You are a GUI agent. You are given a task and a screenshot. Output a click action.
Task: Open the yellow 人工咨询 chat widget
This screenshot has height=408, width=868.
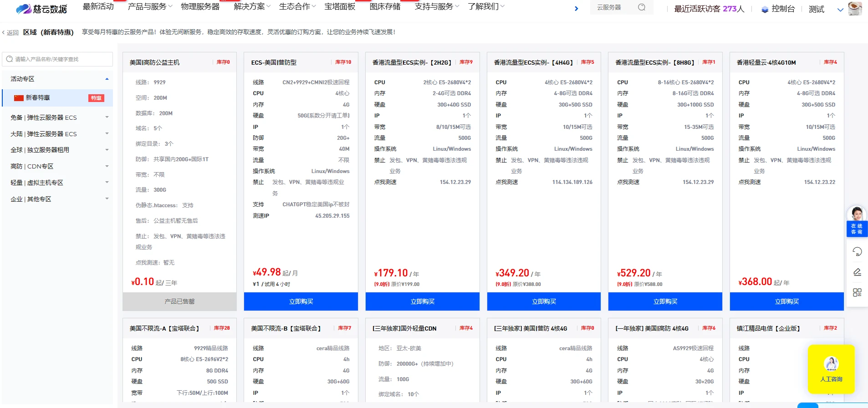(831, 369)
